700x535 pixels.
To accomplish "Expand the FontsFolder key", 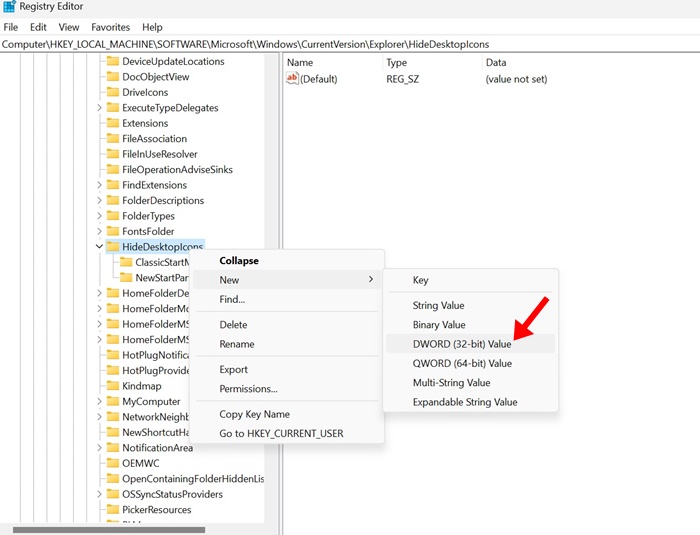I will click(99, 231).
